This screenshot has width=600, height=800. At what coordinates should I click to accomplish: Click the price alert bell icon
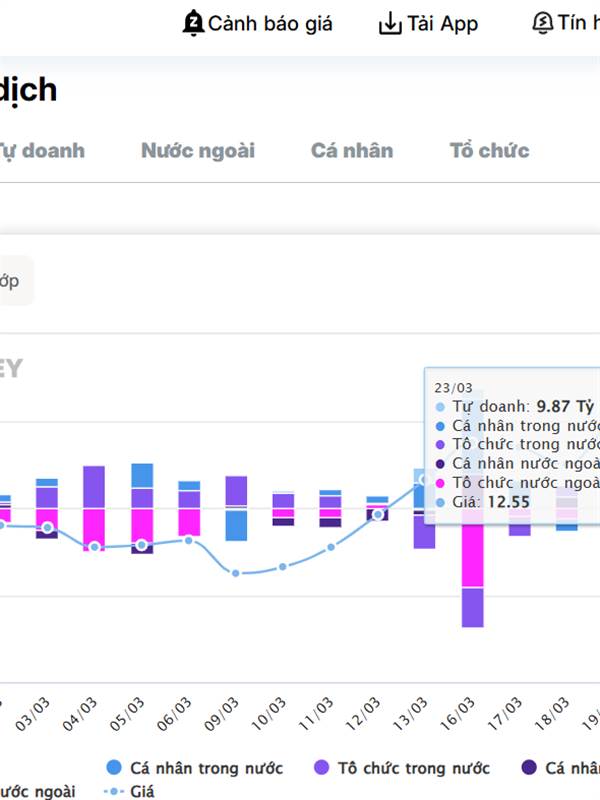pos(193,23)
